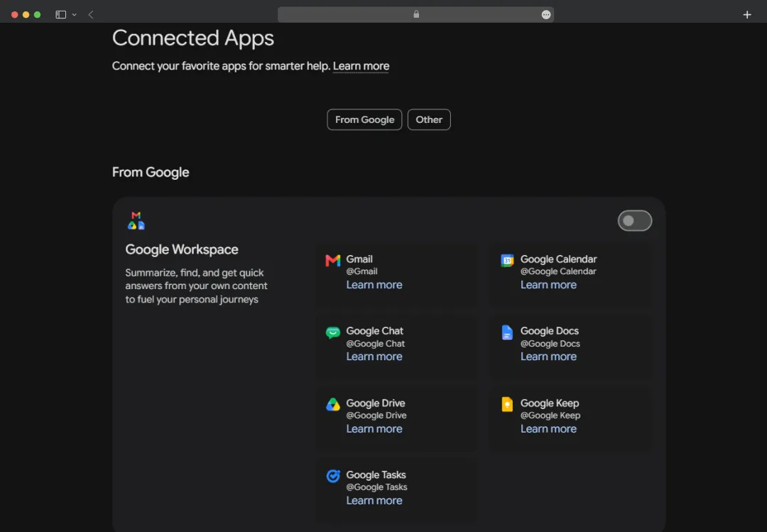The width and height of the screenshot is (767, 532).
Task: Jump to the Other apps section button
Action: (x=429, y=119)
